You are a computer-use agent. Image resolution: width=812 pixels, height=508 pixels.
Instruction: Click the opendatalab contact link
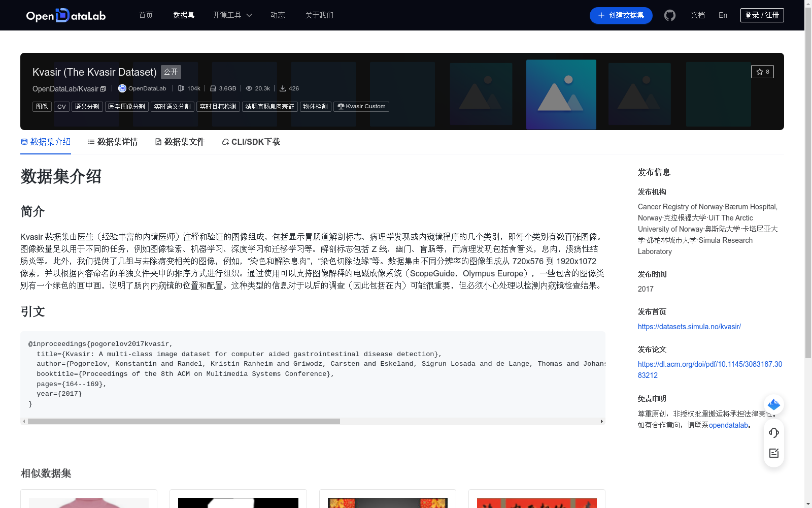[x=728, y=425]
